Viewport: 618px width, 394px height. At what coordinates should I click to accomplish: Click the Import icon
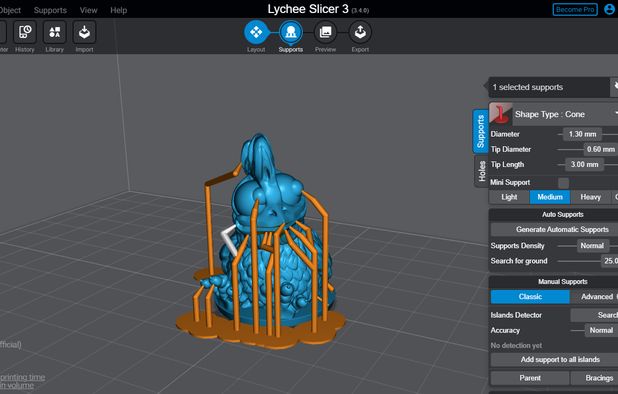[x=84, y=32]
